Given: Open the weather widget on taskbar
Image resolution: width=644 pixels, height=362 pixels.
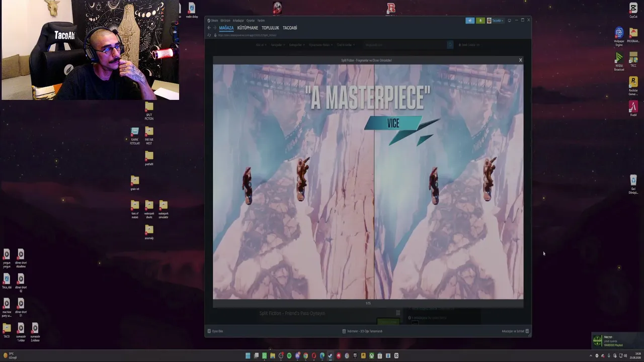Looking at the screenshot, I should pos(10,356).
